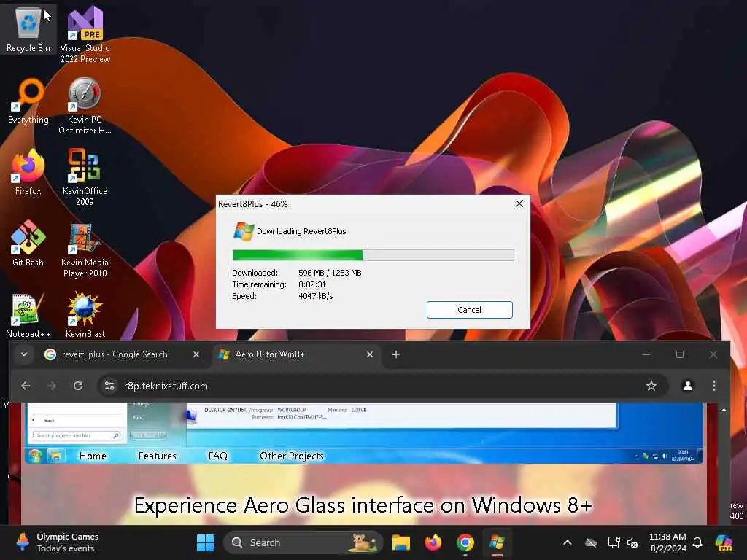
Task: Open the notification bell
Action: point(697,542)
